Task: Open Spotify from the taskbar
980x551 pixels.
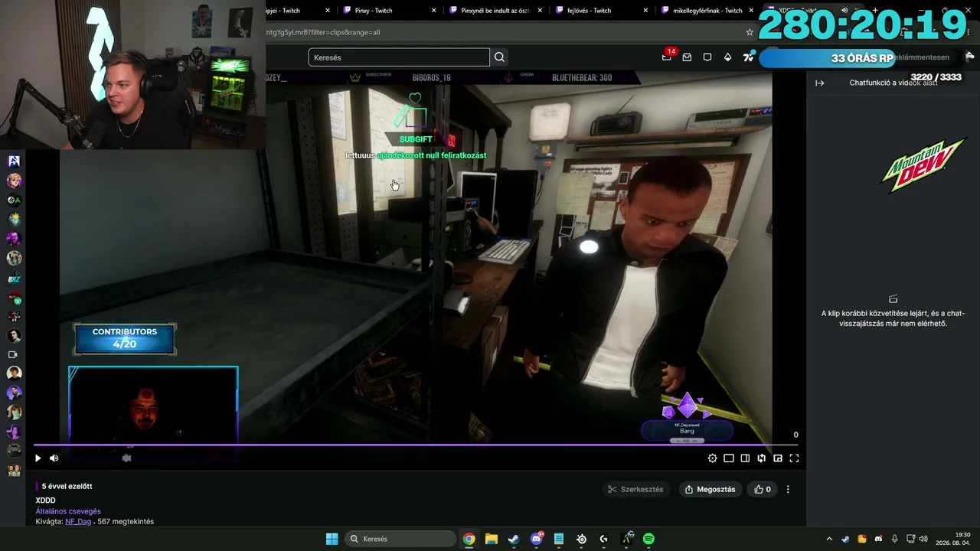Action: pyautogui.click(x=648, y=539)
